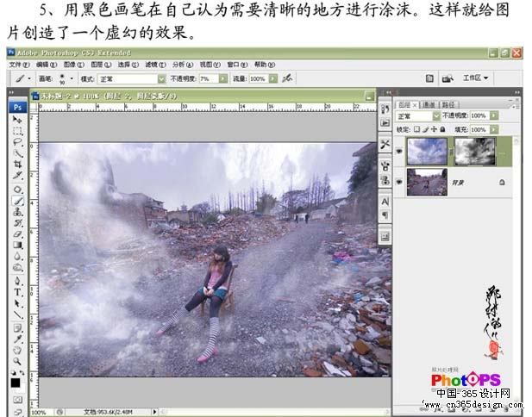Screen dimensions: 532x417
Task: Hide the 背景 layer
Action: [399, 182]
